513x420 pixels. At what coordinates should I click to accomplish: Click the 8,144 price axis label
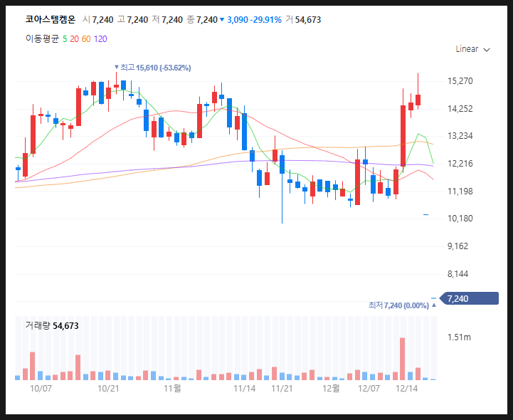point(458,274)
